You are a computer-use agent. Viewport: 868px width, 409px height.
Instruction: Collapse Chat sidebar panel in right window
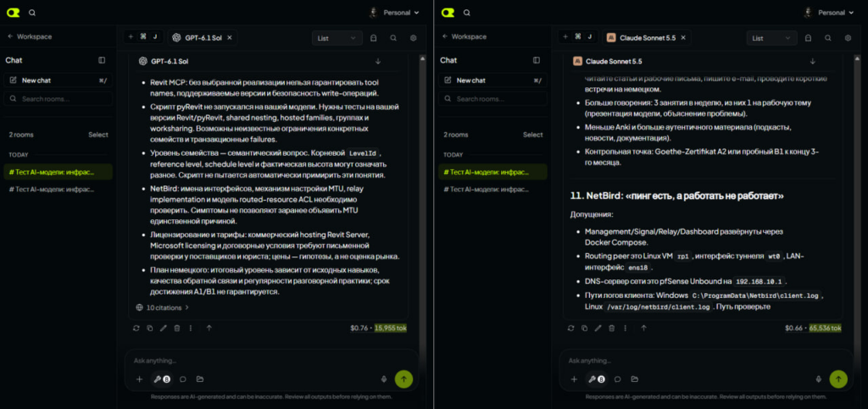click(537, 60)
